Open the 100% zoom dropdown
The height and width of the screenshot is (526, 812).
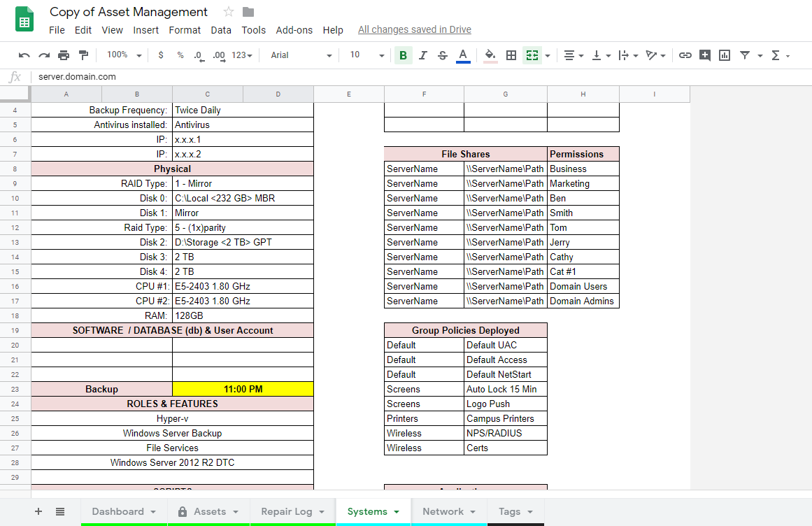click(x=124, y=55)
